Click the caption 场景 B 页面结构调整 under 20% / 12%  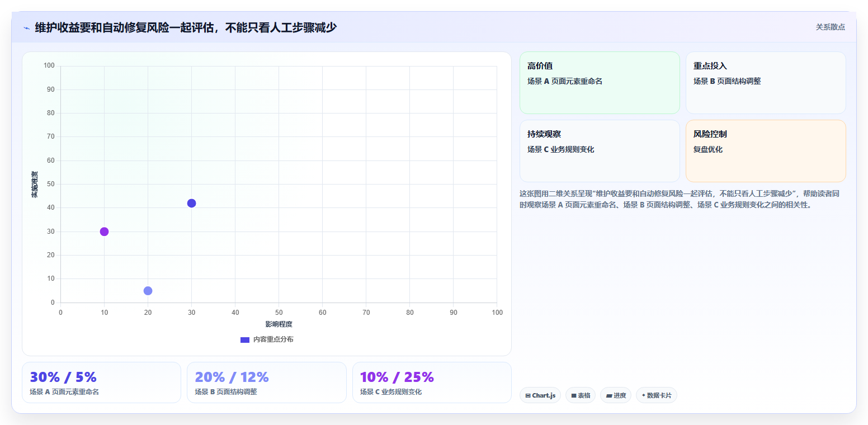pos(226,392)
